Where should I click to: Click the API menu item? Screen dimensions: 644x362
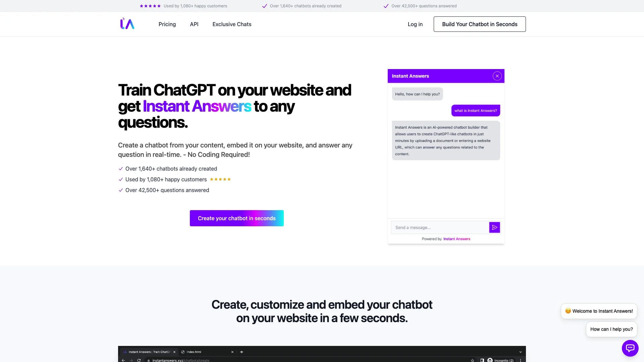click(x=194, y=24)
